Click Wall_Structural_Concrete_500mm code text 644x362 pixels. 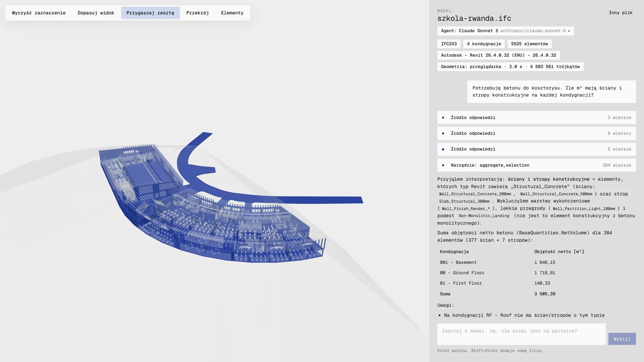pyautogui.click(x=556, y=194)
